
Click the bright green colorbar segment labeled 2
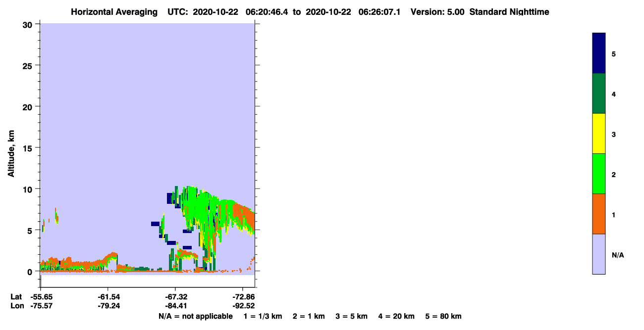pos(599,174)
